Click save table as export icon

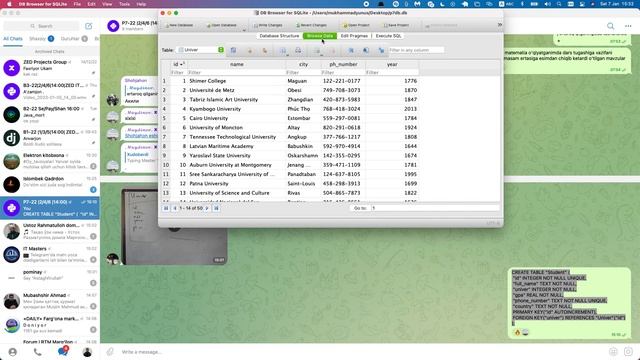tap(283, 50)
